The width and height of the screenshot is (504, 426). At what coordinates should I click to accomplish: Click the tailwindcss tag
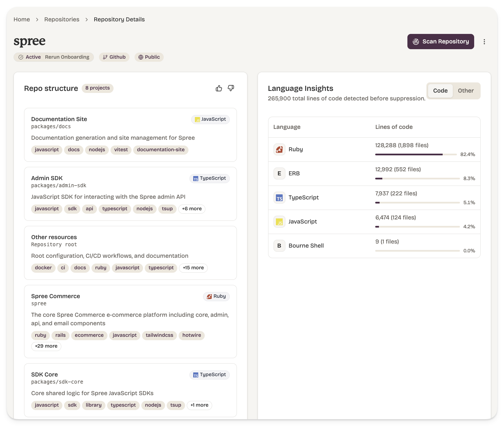tap(159, 335)
